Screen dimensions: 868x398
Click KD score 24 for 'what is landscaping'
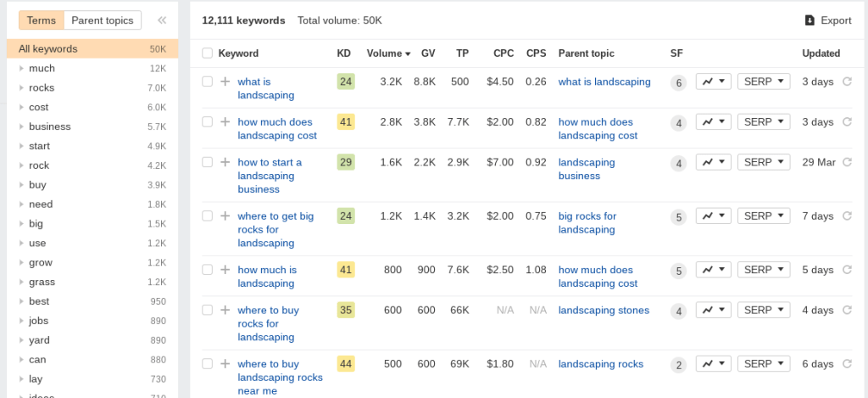pos(346,81)
